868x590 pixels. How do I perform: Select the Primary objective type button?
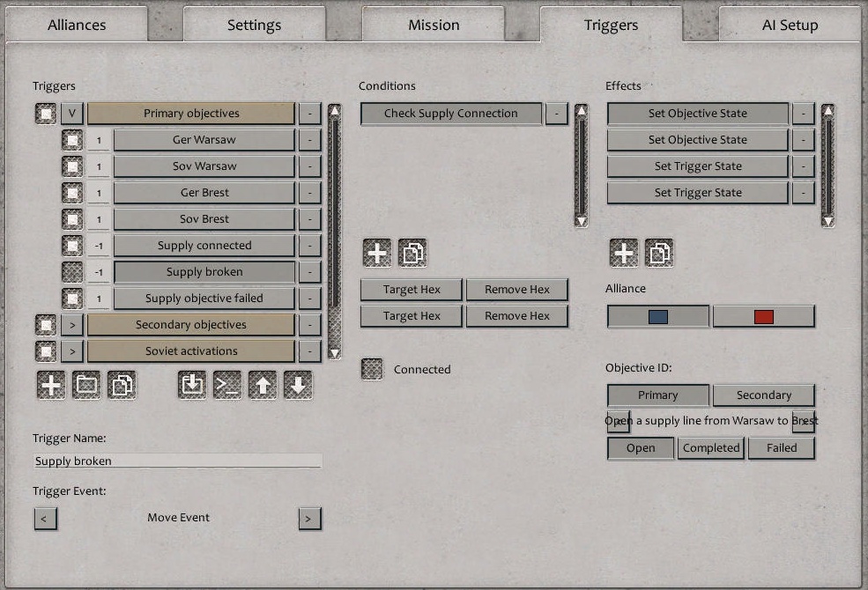pyautogui.click(x=657, y=395)
